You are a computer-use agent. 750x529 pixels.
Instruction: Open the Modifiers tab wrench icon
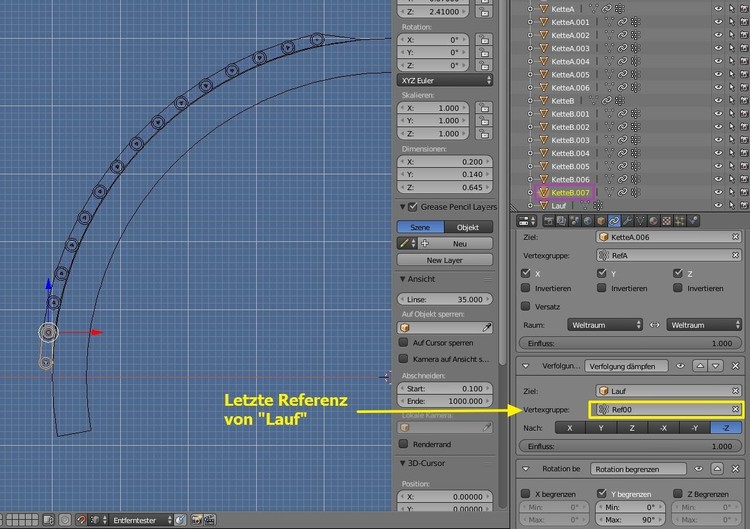[628, 221]
